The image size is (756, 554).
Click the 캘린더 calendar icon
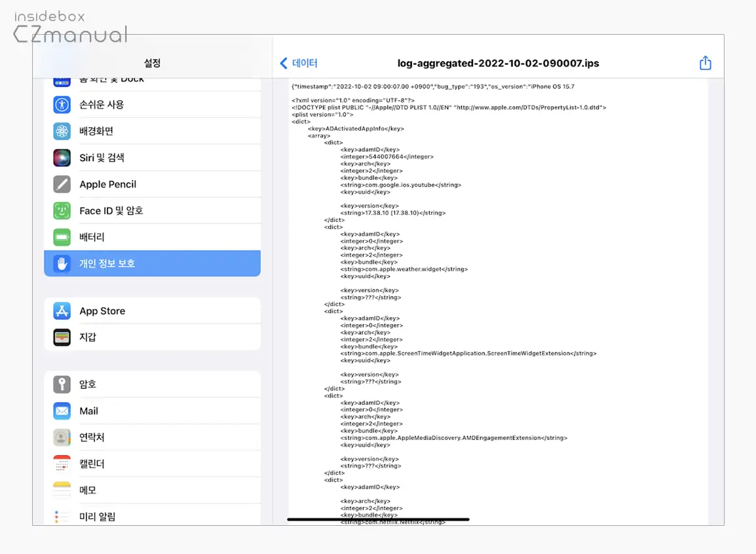(62, 464)
